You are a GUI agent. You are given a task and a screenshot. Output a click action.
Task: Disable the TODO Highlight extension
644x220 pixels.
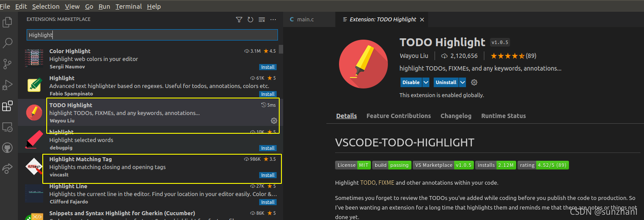tap(411, 82)
